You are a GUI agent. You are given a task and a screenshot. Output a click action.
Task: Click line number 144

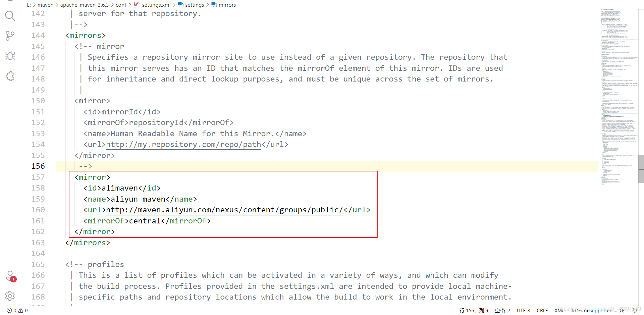38,36
